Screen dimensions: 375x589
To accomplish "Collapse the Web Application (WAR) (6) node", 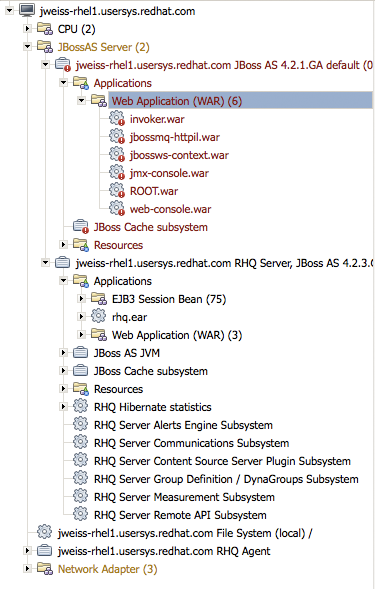I will (x=81, y=101).
